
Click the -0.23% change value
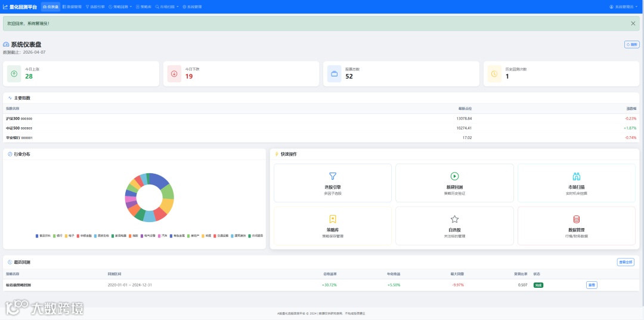[x=630, y=118]
